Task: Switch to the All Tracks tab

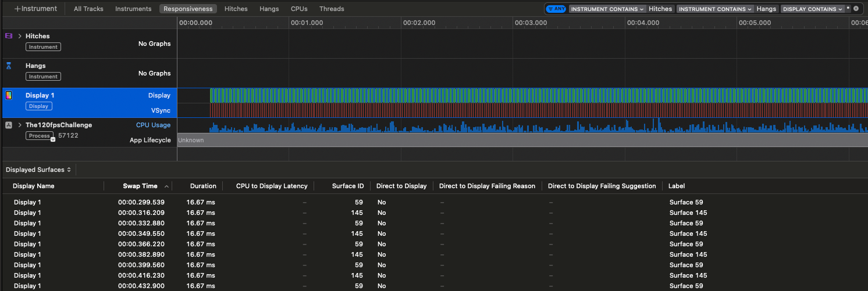Action: pos(88,9)
